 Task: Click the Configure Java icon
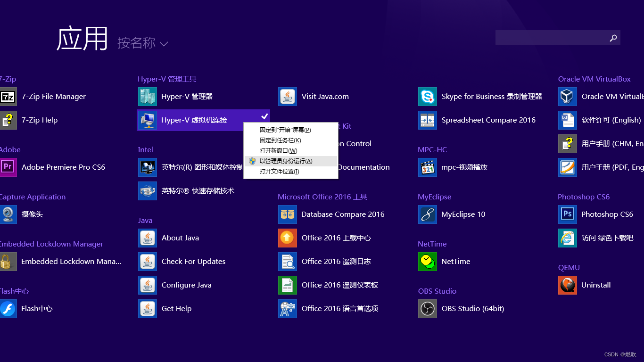[148, 285]
